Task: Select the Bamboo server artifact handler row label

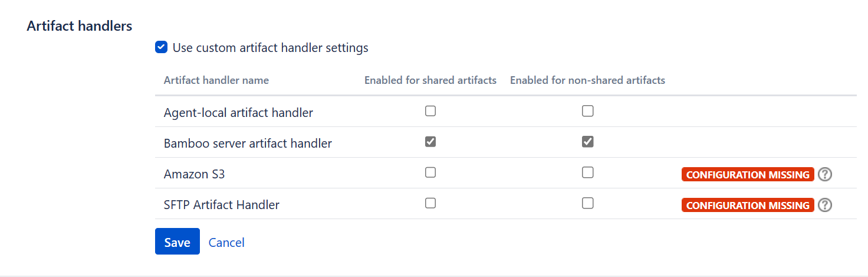Action: [x=248, y=143]
